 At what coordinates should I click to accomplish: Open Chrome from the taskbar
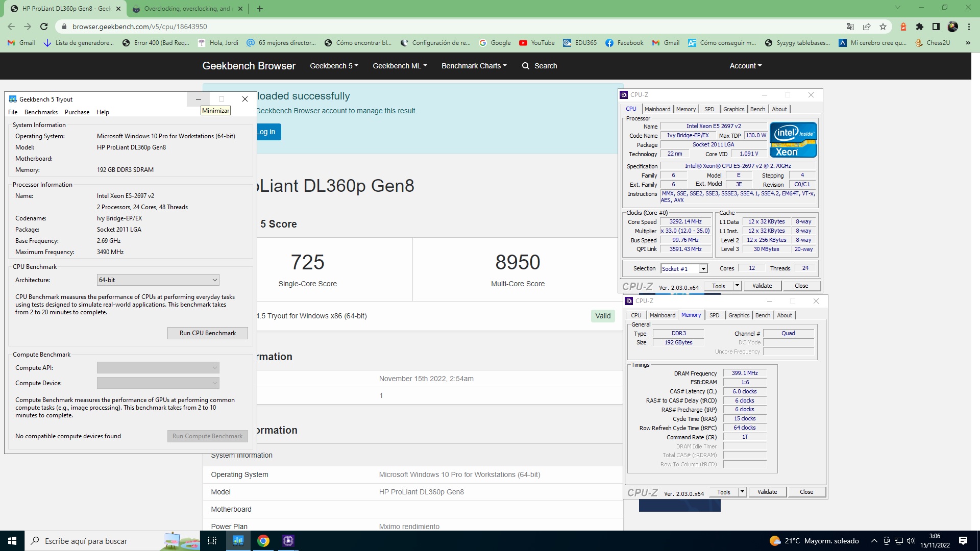(263, 541)
